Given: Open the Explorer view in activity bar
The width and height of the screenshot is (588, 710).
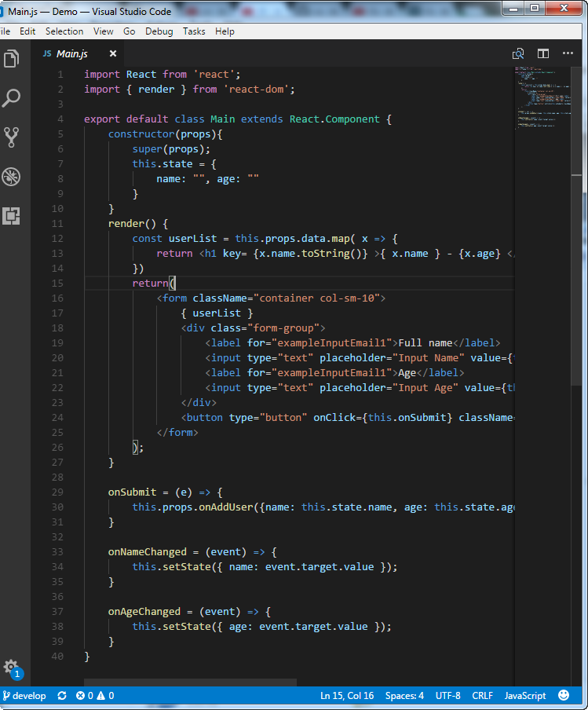Looking at the screenshot, I should click(11, 59).
